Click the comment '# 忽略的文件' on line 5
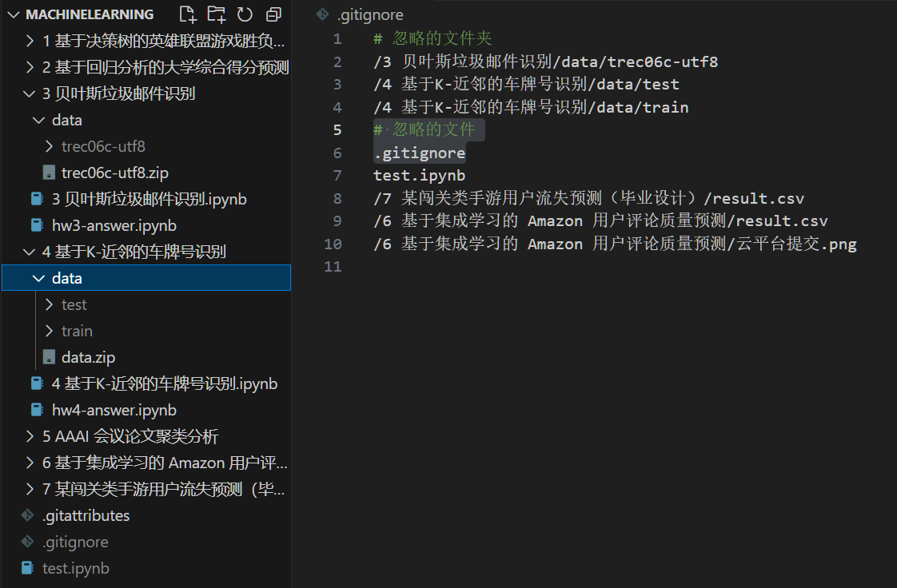 pos(424,129)
